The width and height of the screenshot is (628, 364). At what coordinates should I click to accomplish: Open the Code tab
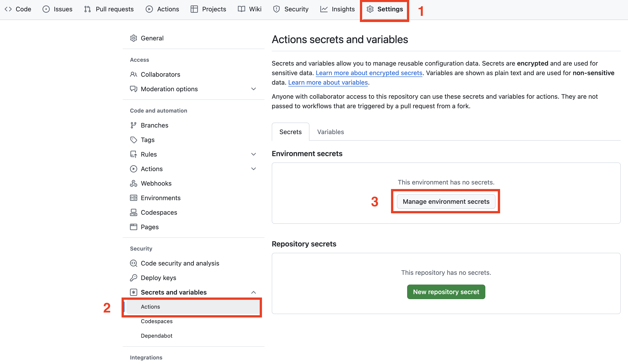pyautogui.click(x=18, y=9)
